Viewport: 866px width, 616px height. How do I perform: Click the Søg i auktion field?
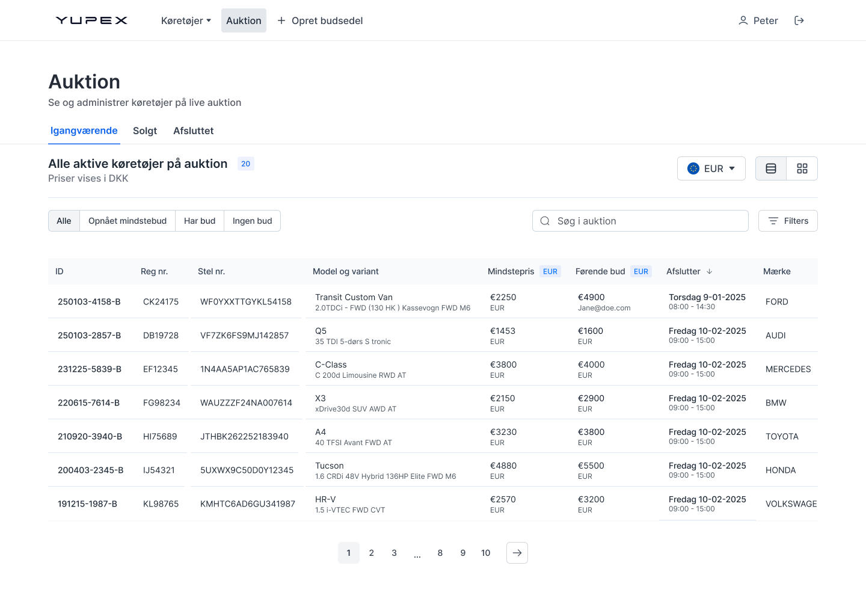[640, 221]
